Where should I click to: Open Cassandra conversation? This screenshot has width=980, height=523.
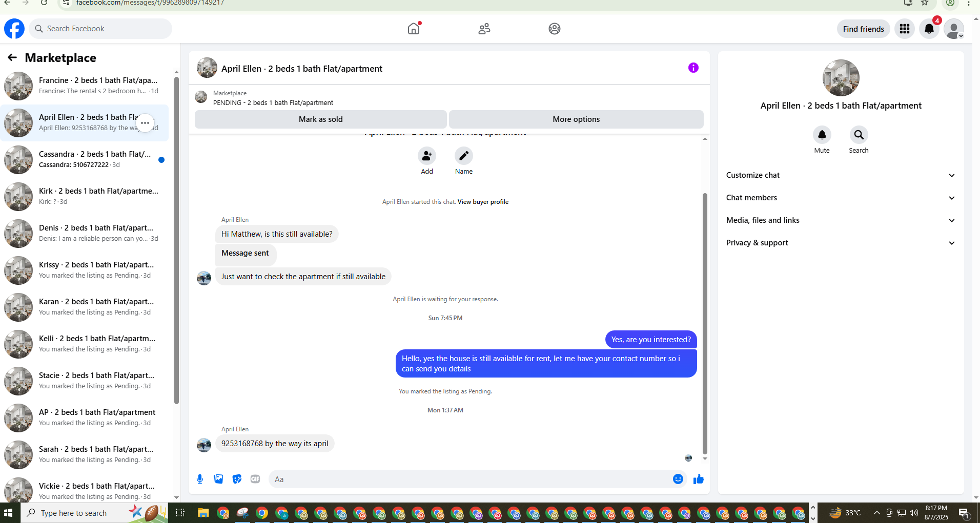pyautogui.click(x=85, y=160)
